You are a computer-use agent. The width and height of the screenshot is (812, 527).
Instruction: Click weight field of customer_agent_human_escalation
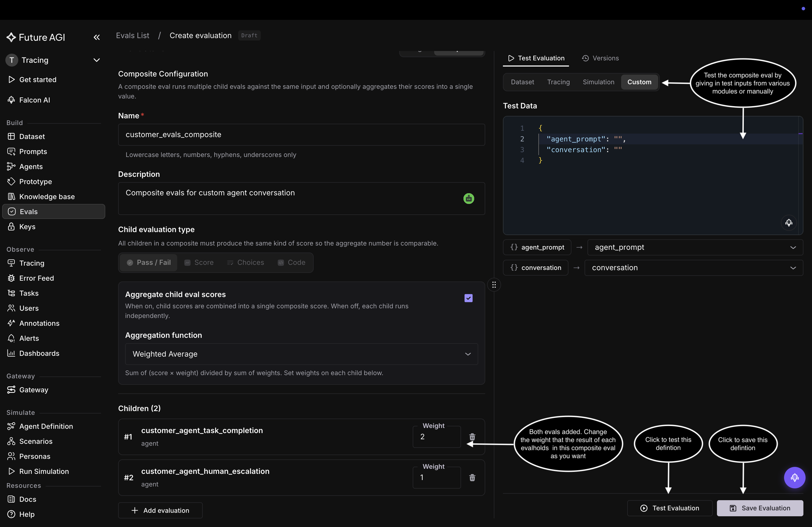click(x=436, y=477)
